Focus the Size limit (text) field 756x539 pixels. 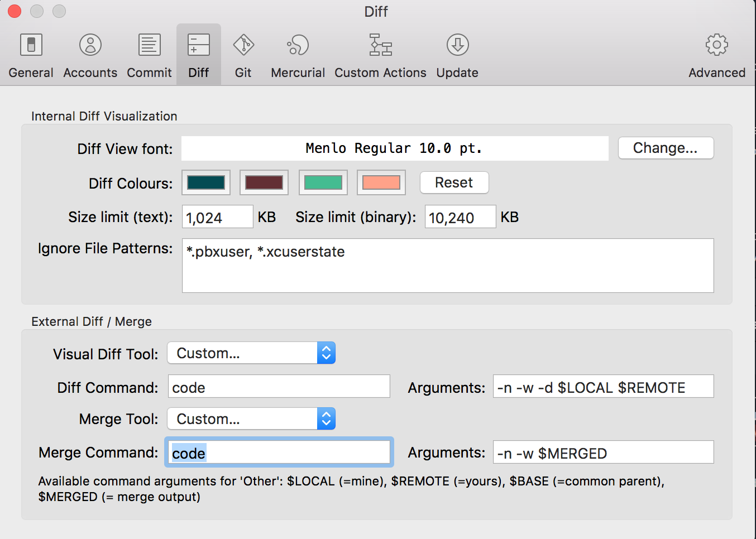[x=217, y=217]
